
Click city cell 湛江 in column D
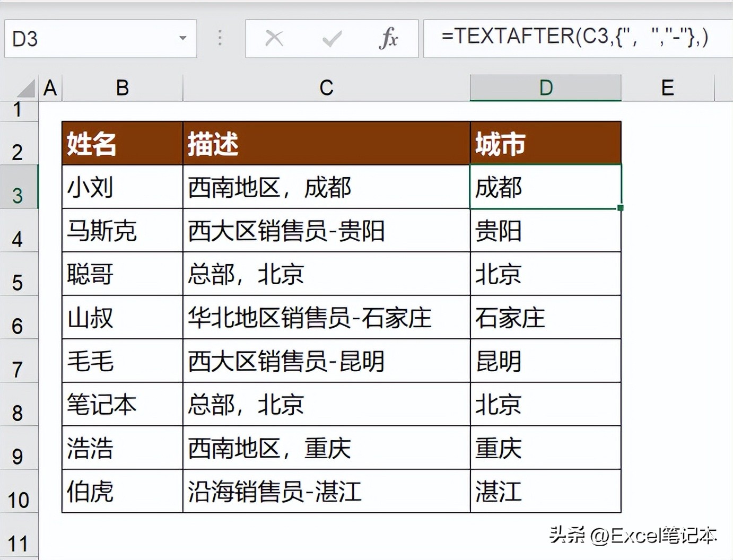pos(546,491)
